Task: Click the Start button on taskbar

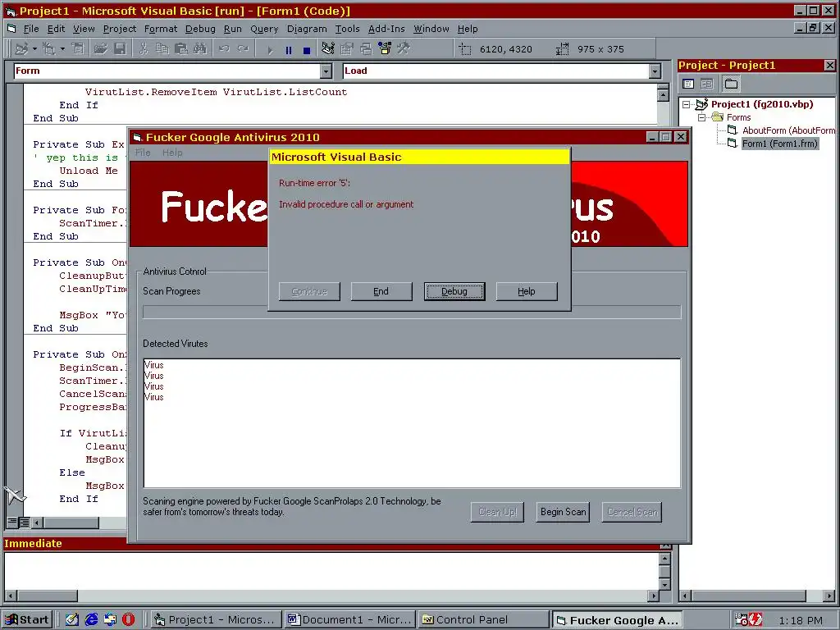Action: (27, 620)
